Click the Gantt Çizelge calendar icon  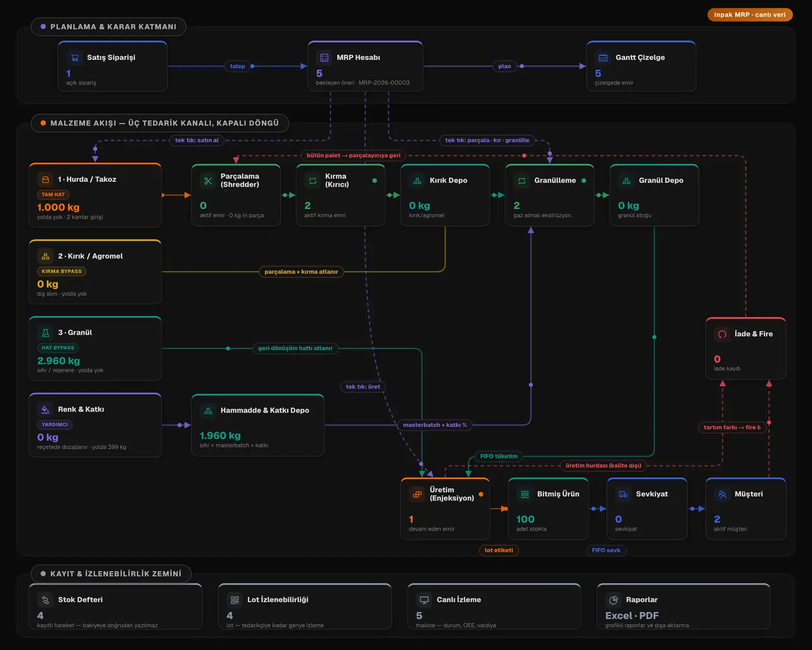[x=603, y=58]
